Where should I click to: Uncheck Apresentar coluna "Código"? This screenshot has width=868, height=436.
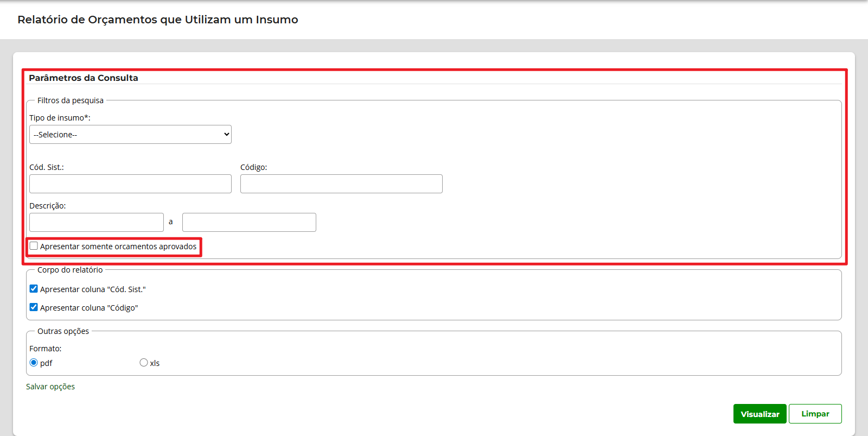34,307
